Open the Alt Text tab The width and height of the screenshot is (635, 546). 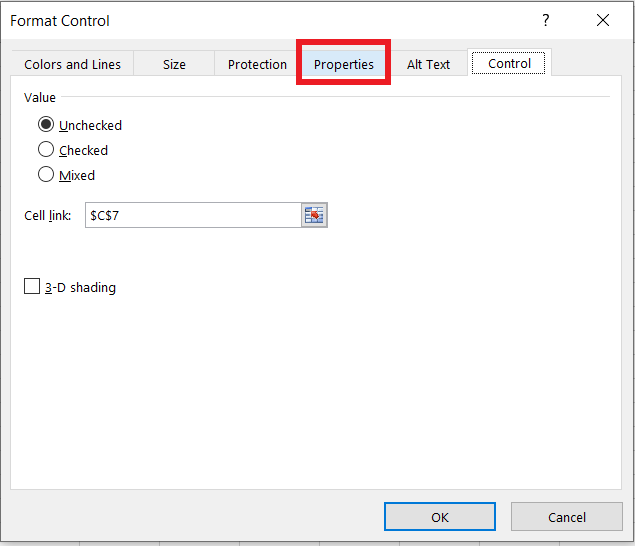pyautogui.click(x=428, y=64)
